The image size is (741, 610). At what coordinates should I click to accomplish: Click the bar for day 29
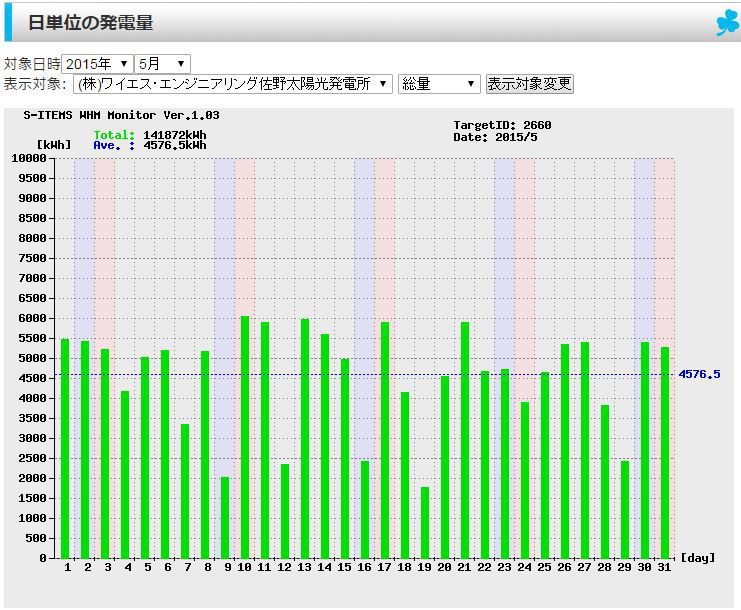click(625, 510)
